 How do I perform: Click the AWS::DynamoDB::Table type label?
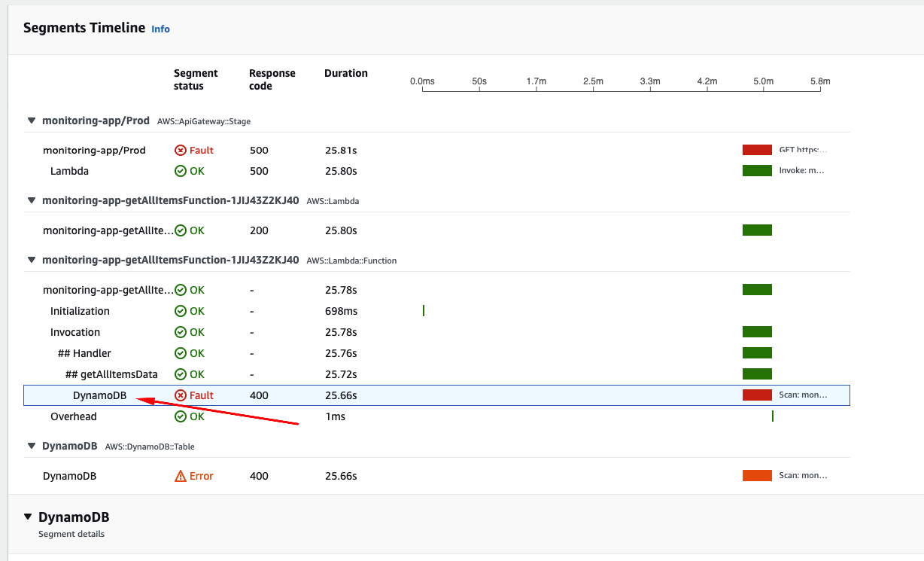tap(150, 447)
